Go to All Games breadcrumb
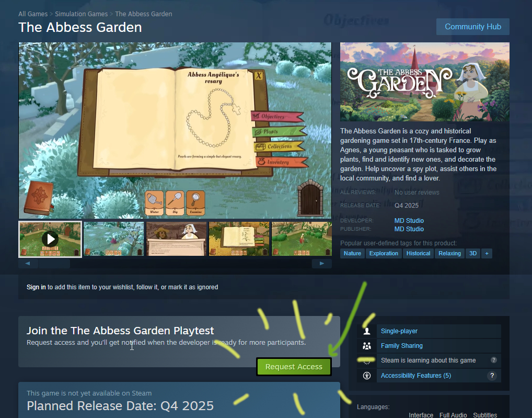532x418 pixels. tap(33, 14)
